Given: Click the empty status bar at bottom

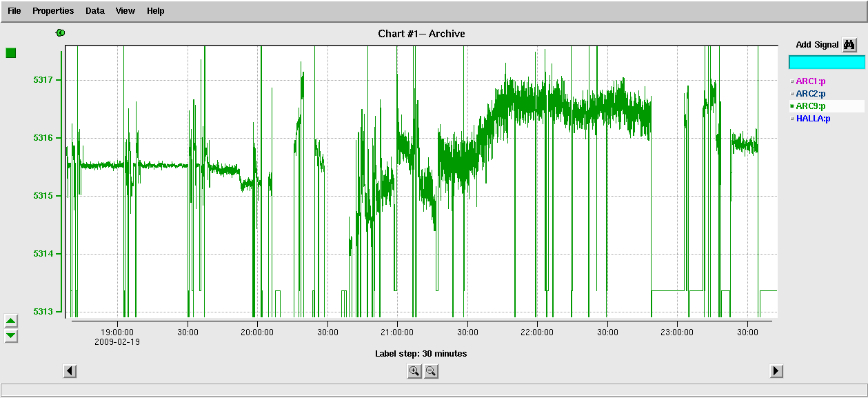Looking at the screenshot, I should [x=434, y=390].
